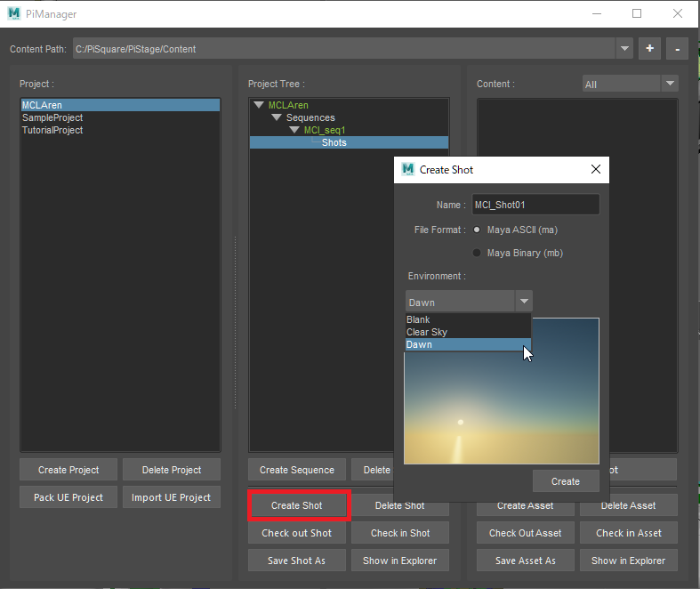Click the Check Out Asset button
Viewport: 700px width, 589px height.
click(x=526, y=533)
